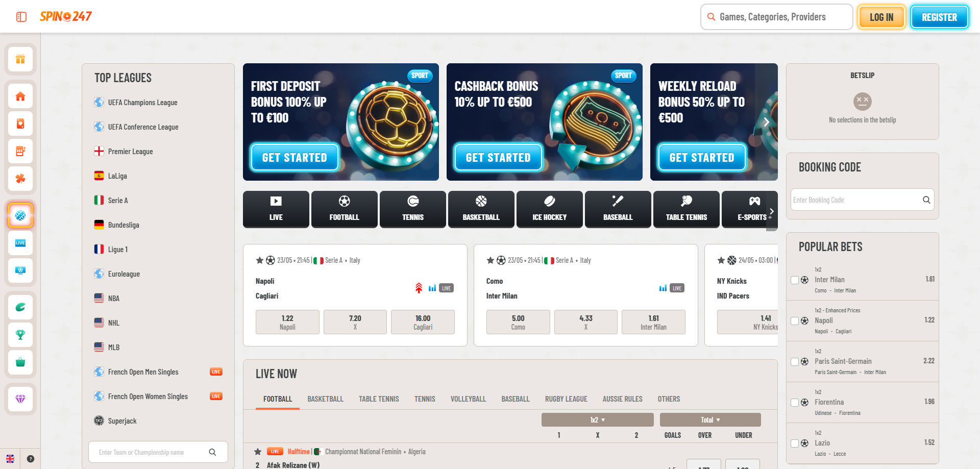The image size is (980, 469).
Task: Click the Enter Booking Code field
Action: pos(856,200)
